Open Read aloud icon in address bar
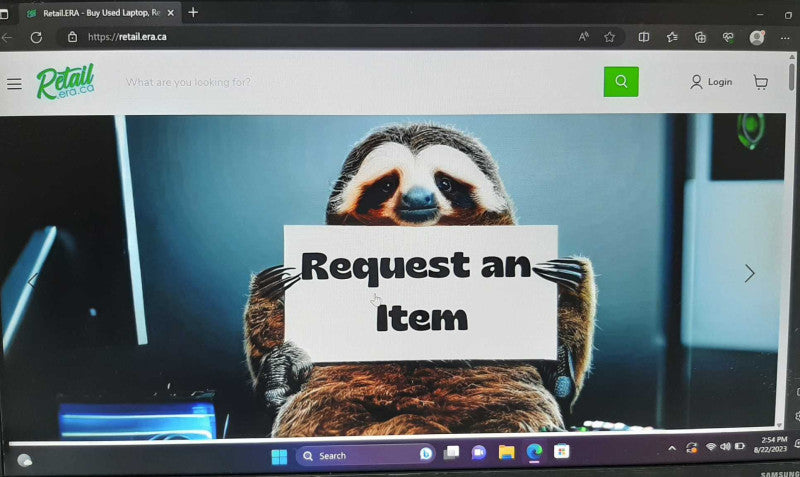Image resolution: width=800 pixels, height=477 pixels. click(x=583, y=37)
